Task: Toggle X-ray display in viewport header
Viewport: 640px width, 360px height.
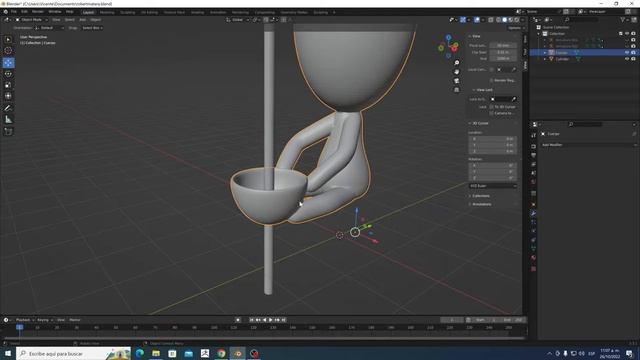Action: (491, 20)
